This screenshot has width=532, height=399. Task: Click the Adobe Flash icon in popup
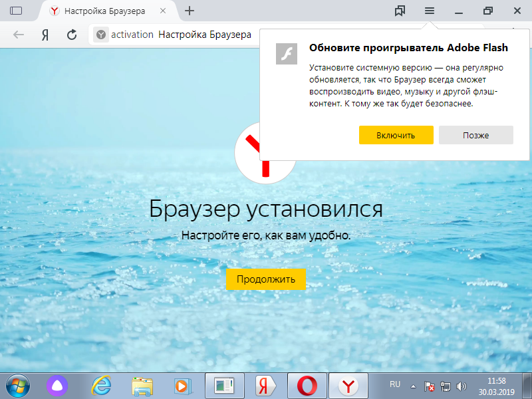pos(287,54)
